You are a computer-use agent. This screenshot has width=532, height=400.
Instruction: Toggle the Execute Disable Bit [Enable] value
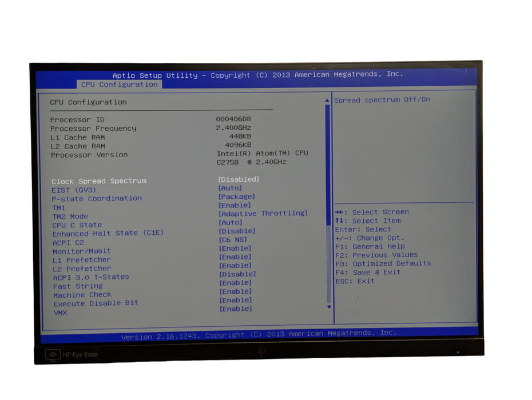pyautogui.click(x=236, y=300)
